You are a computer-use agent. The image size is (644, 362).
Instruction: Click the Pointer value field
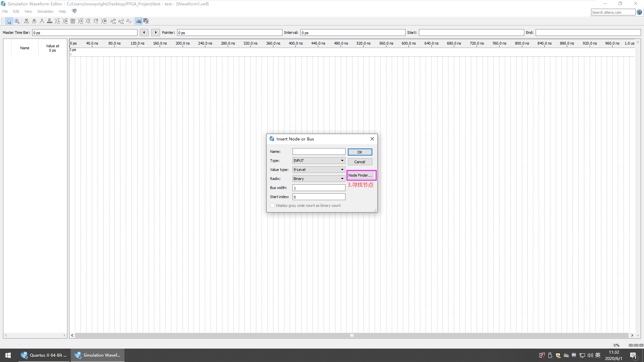coord(230,33)
